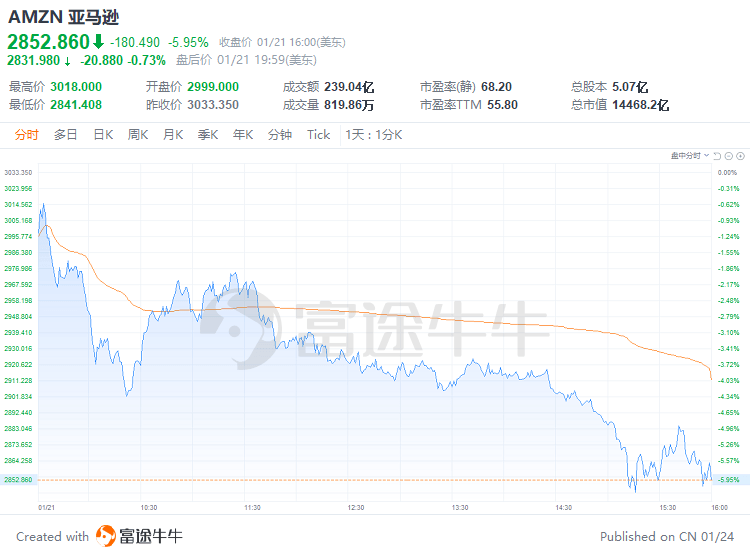The width and height of the screenshot is (750, 557).
Task: Click the AMZN 亚马逊 stock title
Action: coord(64,17)
